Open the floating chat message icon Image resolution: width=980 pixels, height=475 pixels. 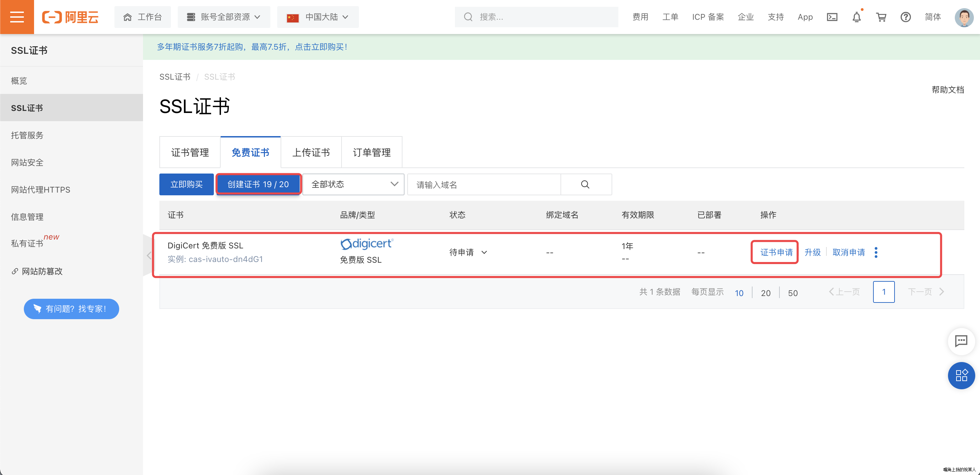click(961, 341)
